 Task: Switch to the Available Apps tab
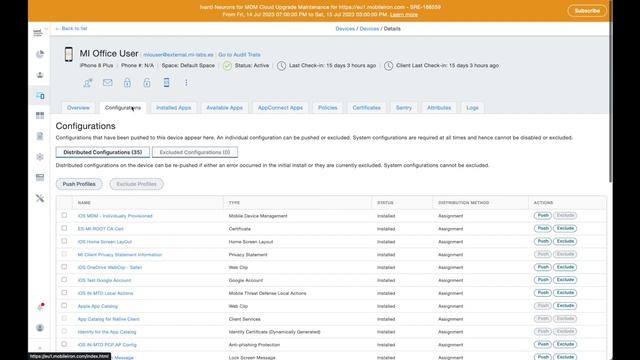pos(224,108)
